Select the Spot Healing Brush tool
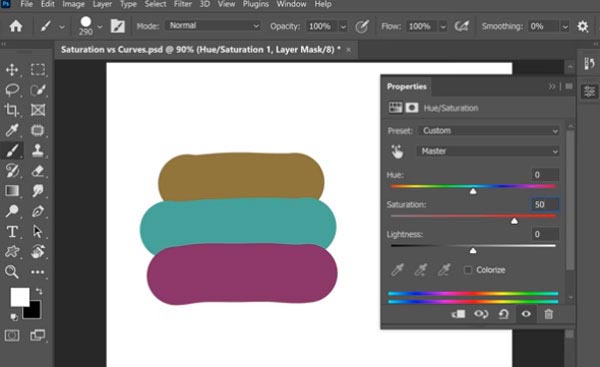 (x=38, y=130)
